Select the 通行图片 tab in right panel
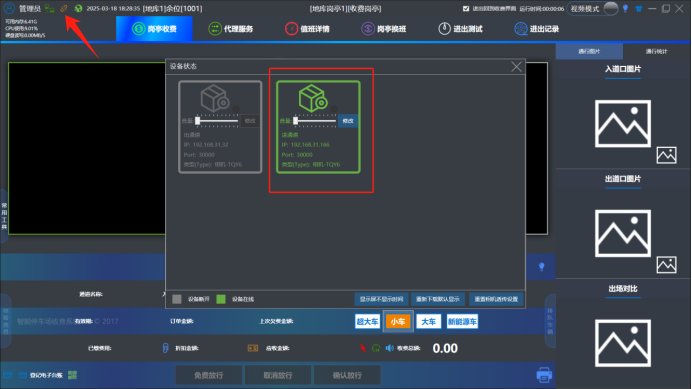The height and width of the screenshot is (389, 692). (589, 51)
